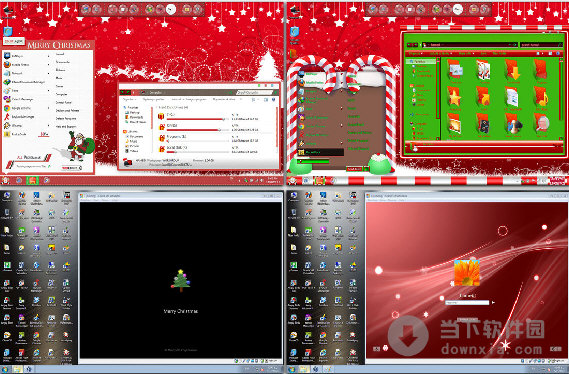Focus search box in white Explorer window
The image size is (569, 374).
pos(256,93)
